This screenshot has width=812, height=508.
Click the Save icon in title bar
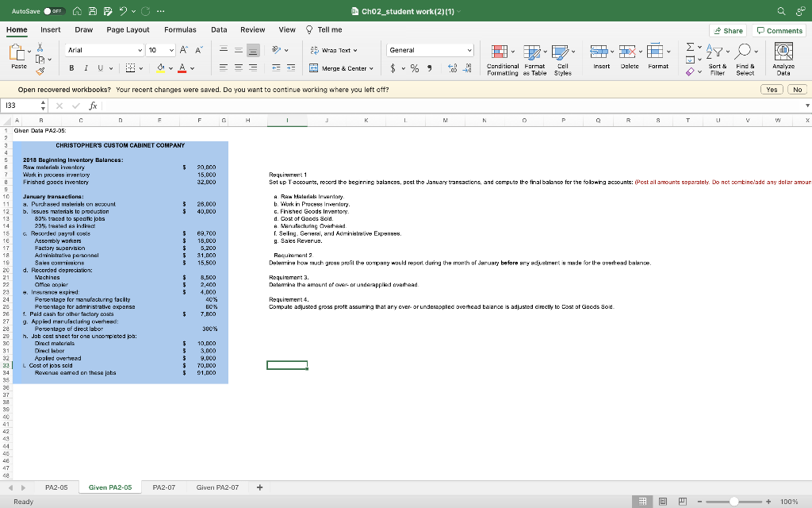point(93,11)
